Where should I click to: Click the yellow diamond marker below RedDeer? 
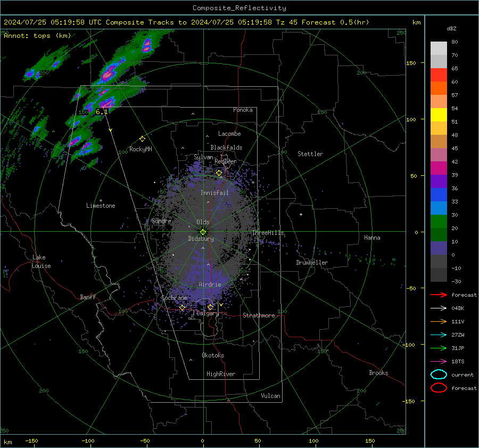(x=219, y=173)
